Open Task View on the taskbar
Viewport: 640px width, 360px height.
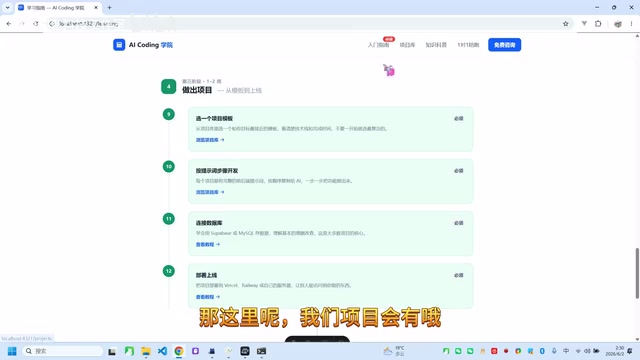pyautogui.click(x=112, y=351)
